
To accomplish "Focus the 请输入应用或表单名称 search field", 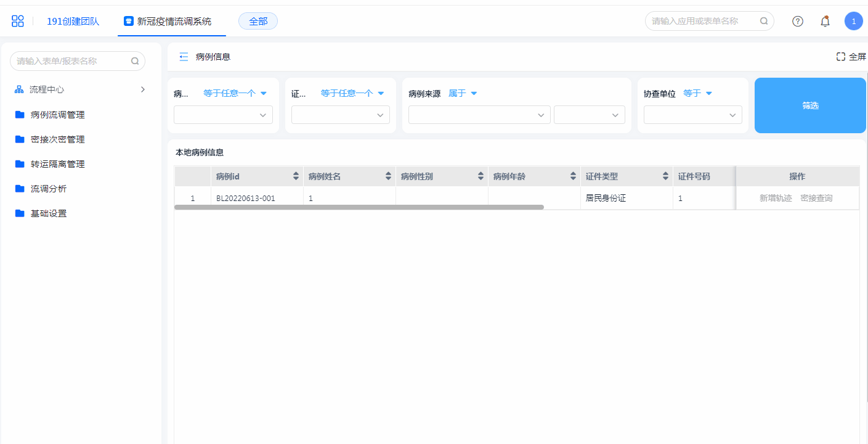I will (x=702, y=21).
